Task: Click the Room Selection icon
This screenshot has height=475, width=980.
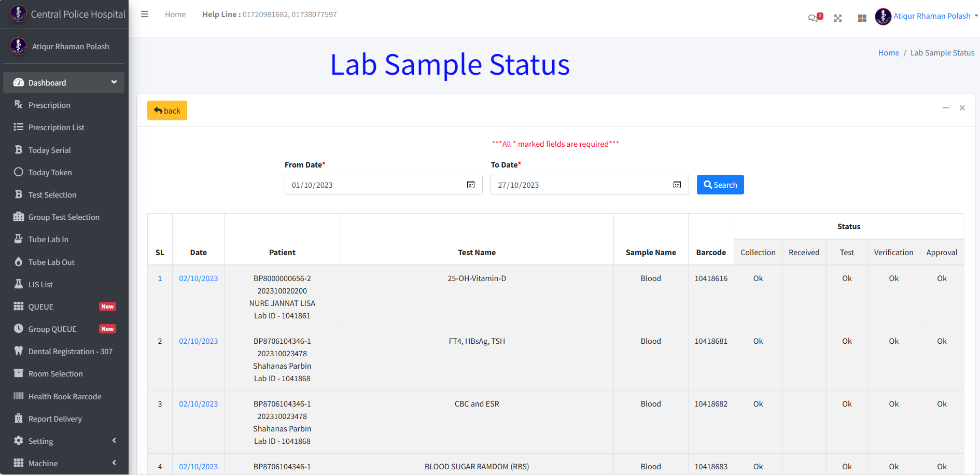Action: (19, 373)
